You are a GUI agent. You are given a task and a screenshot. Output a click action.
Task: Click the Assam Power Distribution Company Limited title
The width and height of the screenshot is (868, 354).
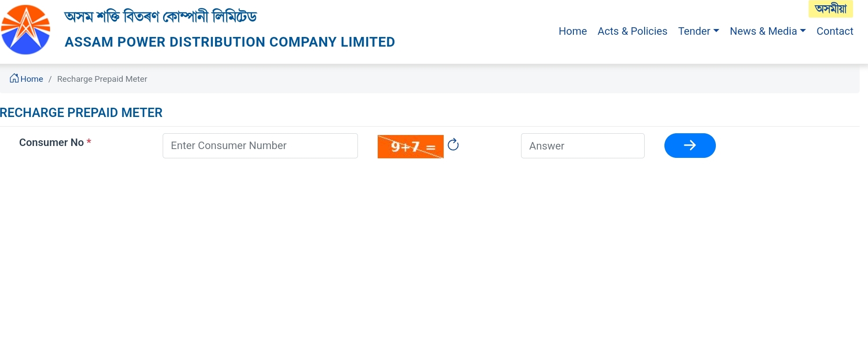point(230,42)
